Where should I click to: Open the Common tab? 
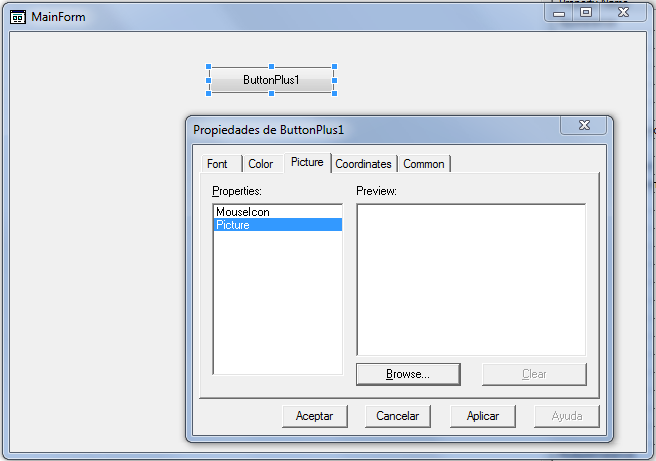coord(424,164)
